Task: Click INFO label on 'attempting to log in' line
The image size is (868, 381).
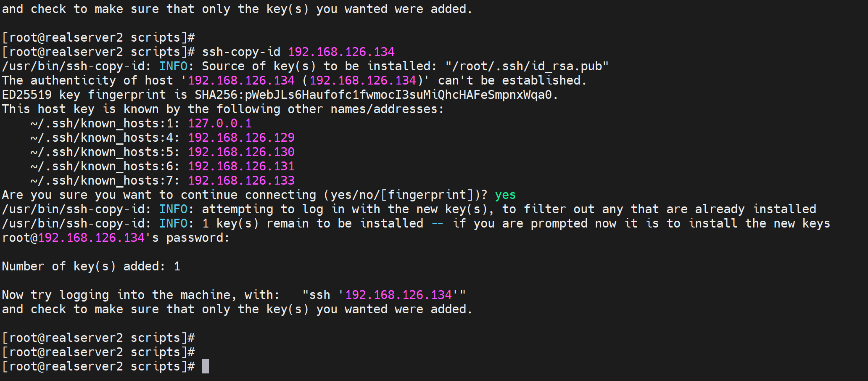Action: [173, 209]
